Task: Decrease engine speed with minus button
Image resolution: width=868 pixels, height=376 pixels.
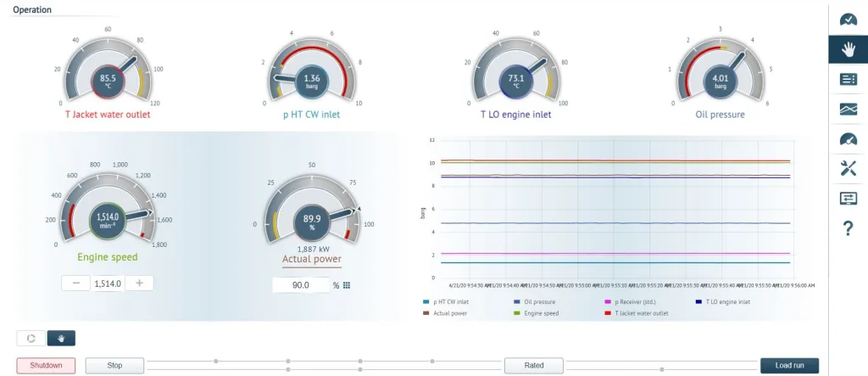Action: (76, 283)
